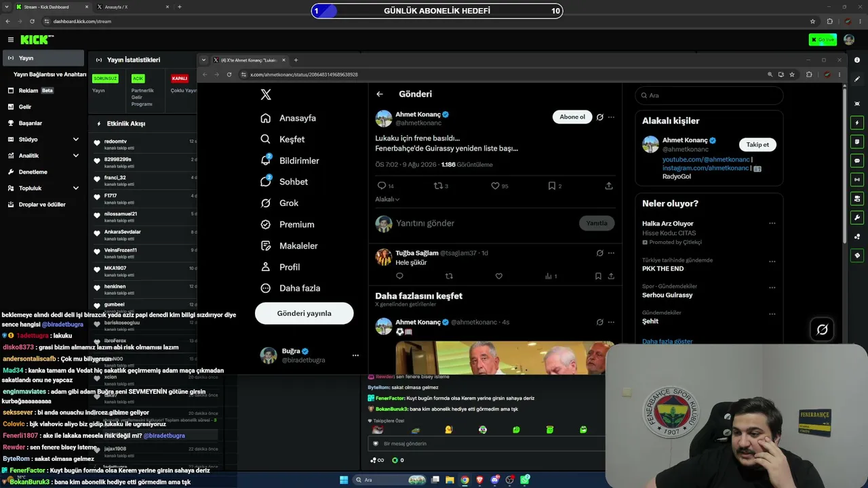Expand the Stüdyo menu chevron
The width and height of the screenshot is (868, 488).
coord(75,140)
